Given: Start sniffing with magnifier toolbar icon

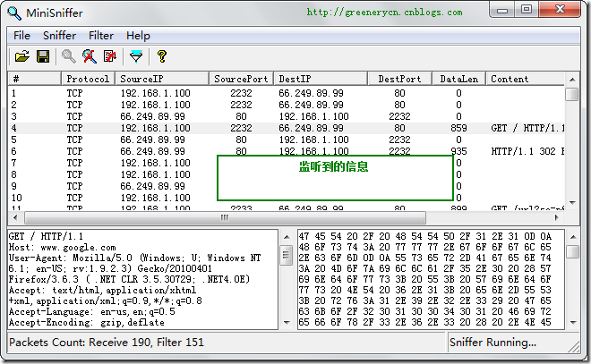Looking at the screenshot, I should coord(68,56).
